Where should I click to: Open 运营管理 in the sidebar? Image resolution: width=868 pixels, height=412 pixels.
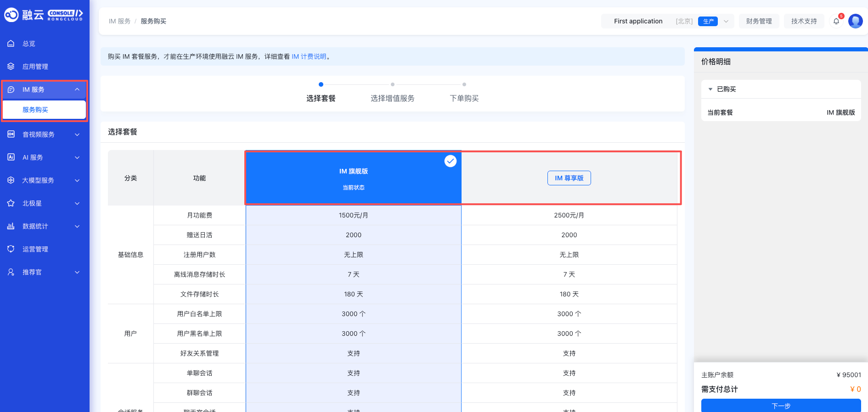(x=45, y=249)
